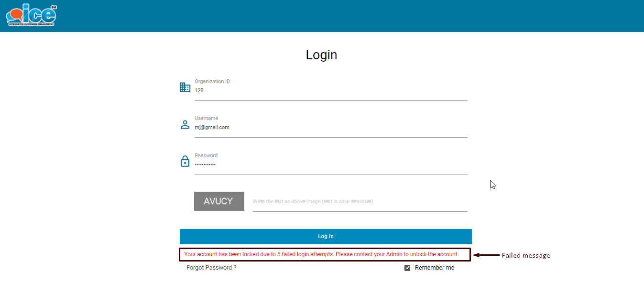Click the ICE logo in the header

[x=31, y=15]
